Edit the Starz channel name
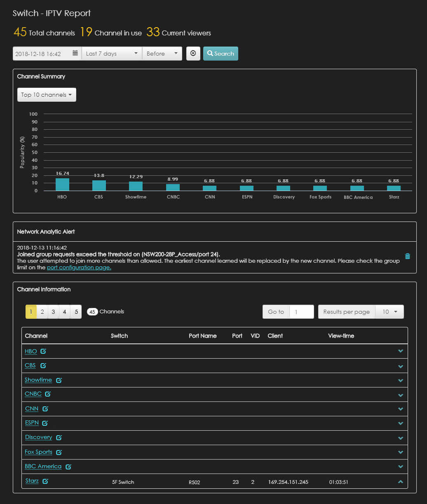 (x=45, y=481)
